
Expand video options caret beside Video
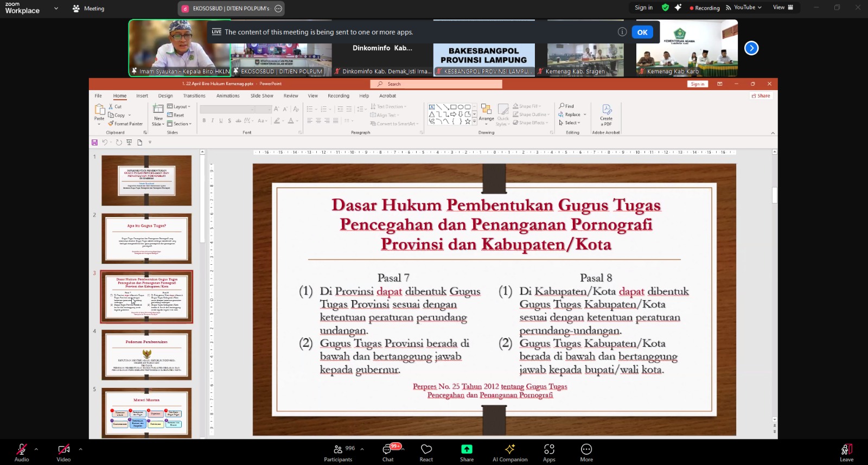point(80,449)
